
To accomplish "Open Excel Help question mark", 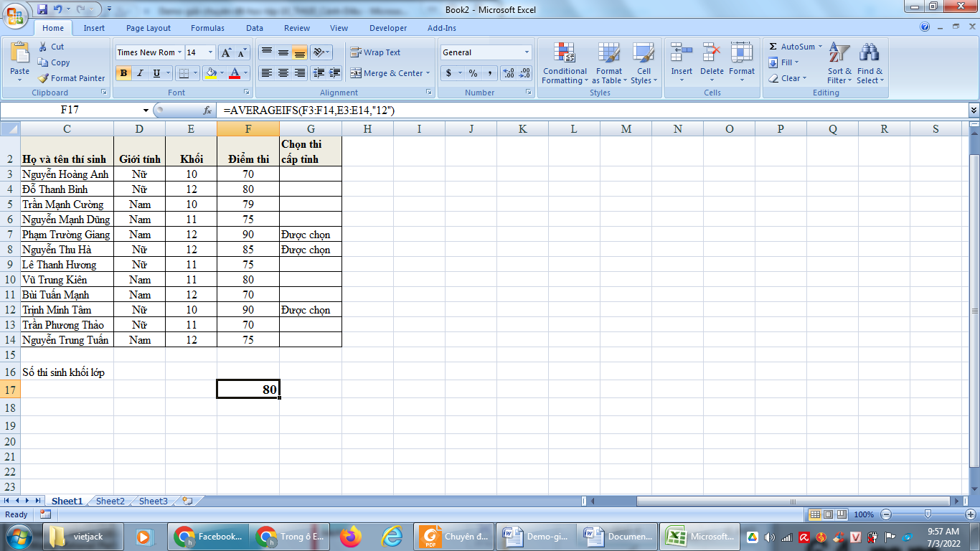I will (x=925, y=27).
